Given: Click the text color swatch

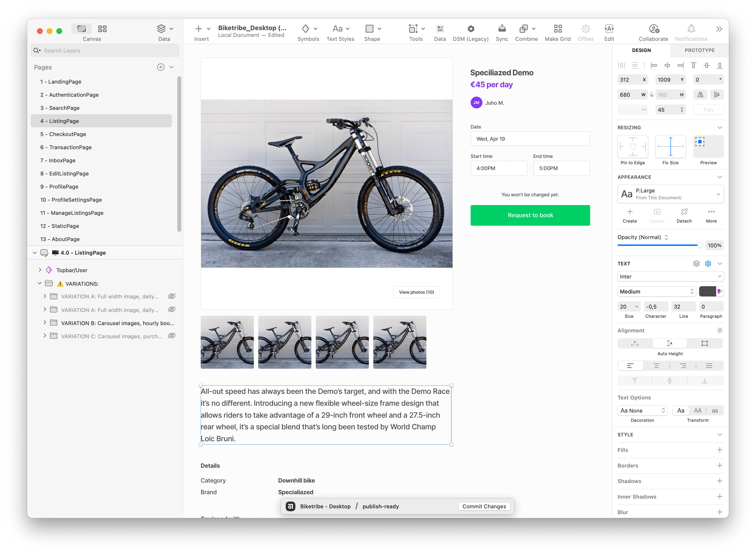Looking at the screenshot, I should coord(707,292).
